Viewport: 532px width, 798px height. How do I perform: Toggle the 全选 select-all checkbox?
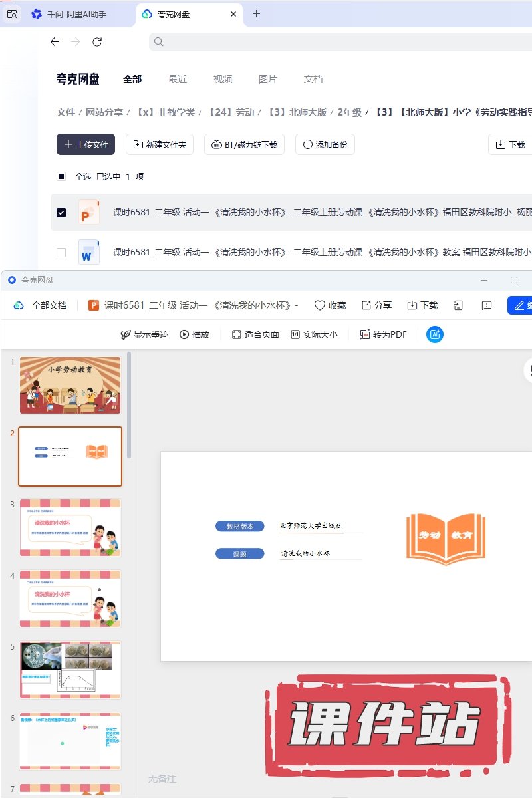pos(61,176)
